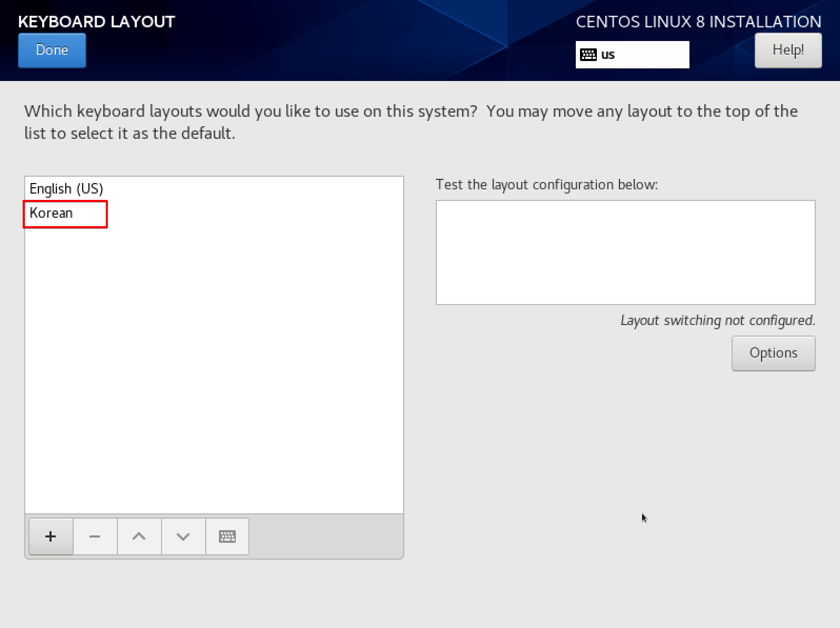Screen dimensions: 840x628
Task: Click the CENTOS LINUX 8 INSTALLATION heading
Action: click(x=698, y=22)
